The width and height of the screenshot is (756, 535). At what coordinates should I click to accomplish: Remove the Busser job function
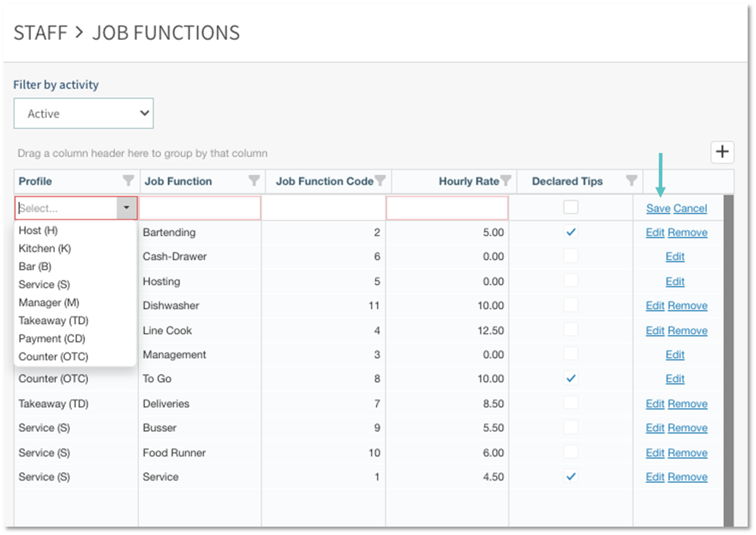(687, 428)
